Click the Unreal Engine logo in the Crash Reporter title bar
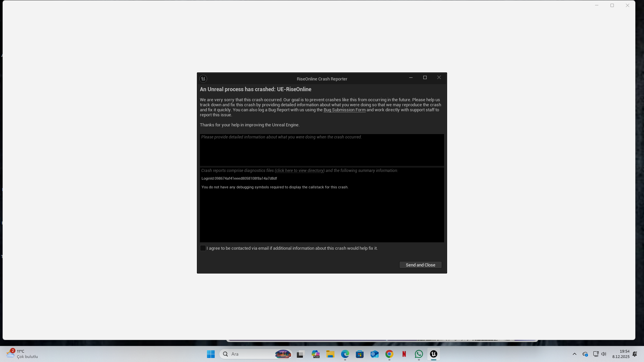This screenshot has height=362, width=644. click(x=203, y=79)
